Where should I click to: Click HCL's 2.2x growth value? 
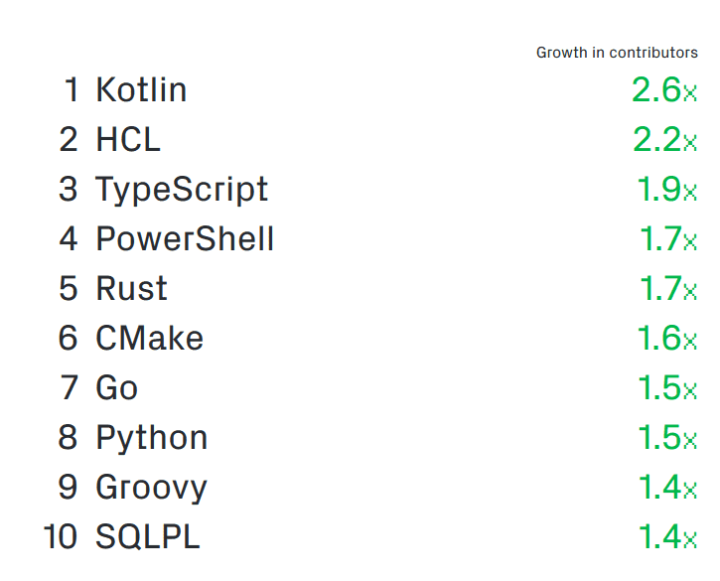[x=665, y=139]
